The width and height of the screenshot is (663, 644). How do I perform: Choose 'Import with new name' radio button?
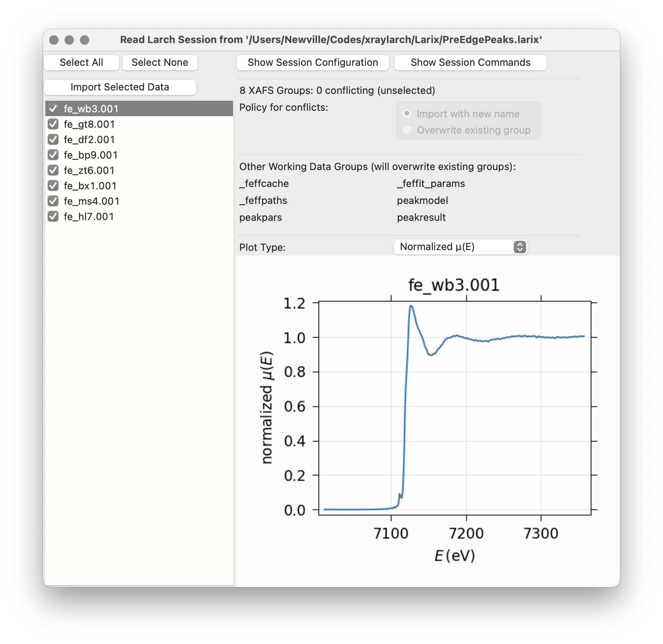(x=407, y=114)
